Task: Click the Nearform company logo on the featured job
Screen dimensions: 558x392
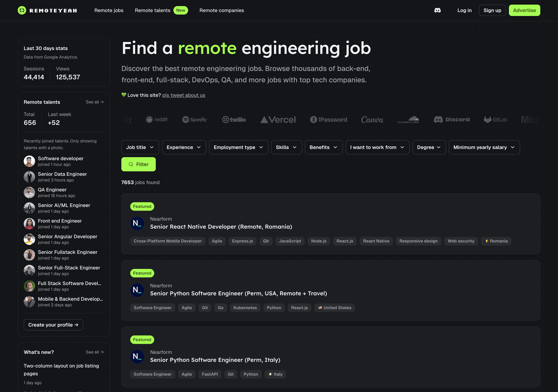Action: tap(137, 223)
